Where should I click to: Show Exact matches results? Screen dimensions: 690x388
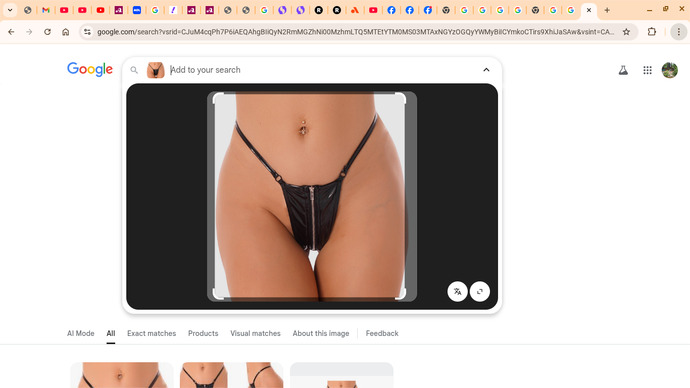(151, 333)
